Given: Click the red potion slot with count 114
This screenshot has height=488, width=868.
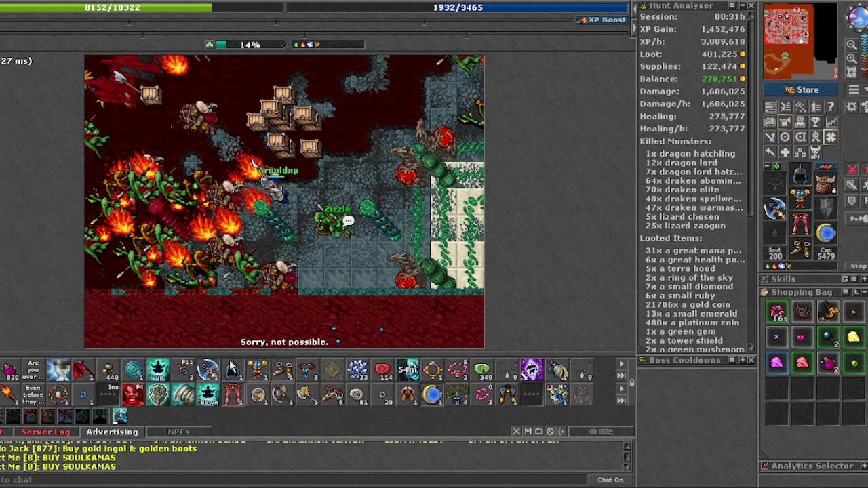Looking at the screenshot, I should click(382, 370).
